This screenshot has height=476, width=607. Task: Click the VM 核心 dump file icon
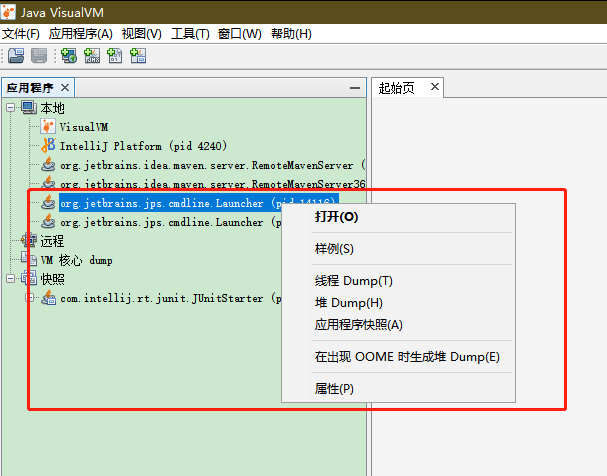29,259
